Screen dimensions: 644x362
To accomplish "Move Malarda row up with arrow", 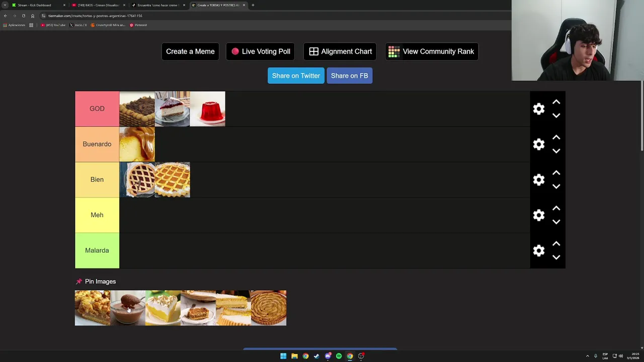I will click(x=556, y=244).
